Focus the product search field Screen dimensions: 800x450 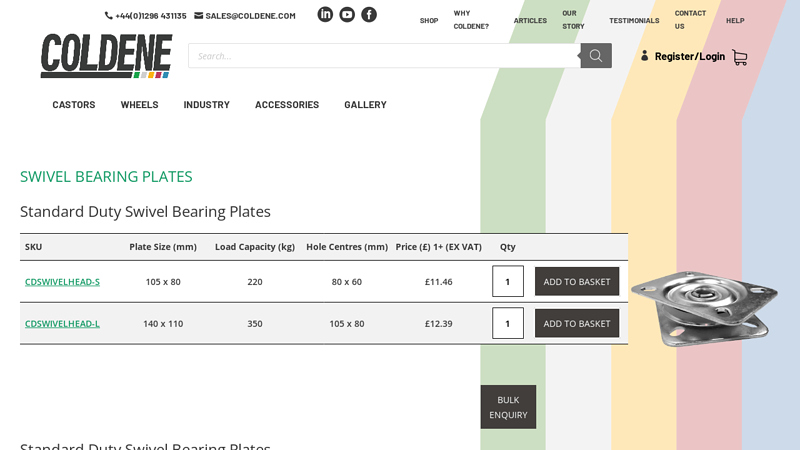[x=384, y=56]
